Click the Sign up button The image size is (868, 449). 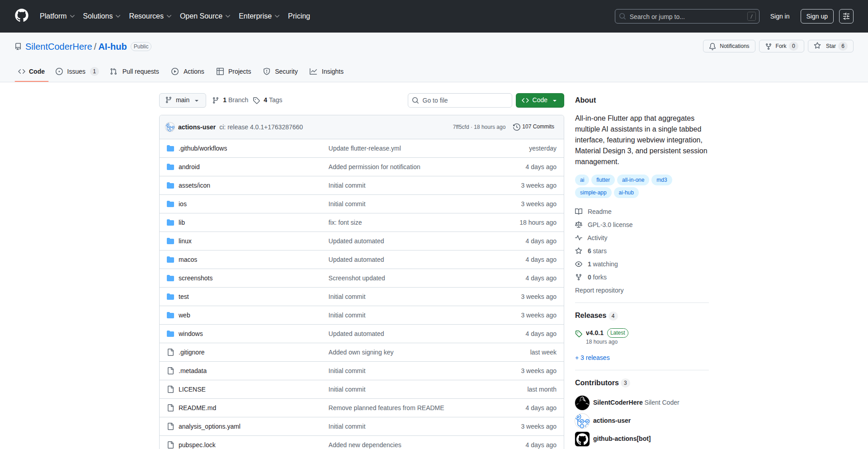click(x=817, y=16)
